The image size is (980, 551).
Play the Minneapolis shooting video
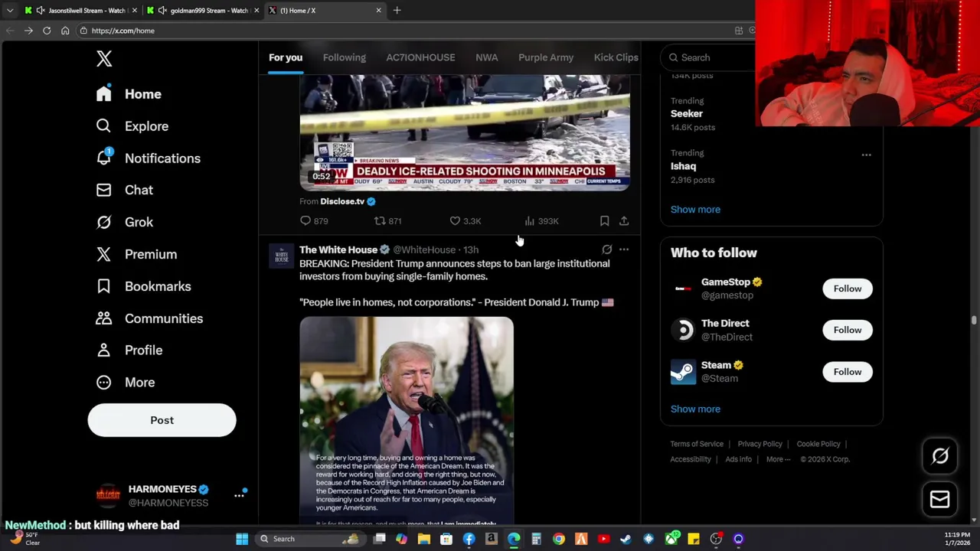pos(465,132)
